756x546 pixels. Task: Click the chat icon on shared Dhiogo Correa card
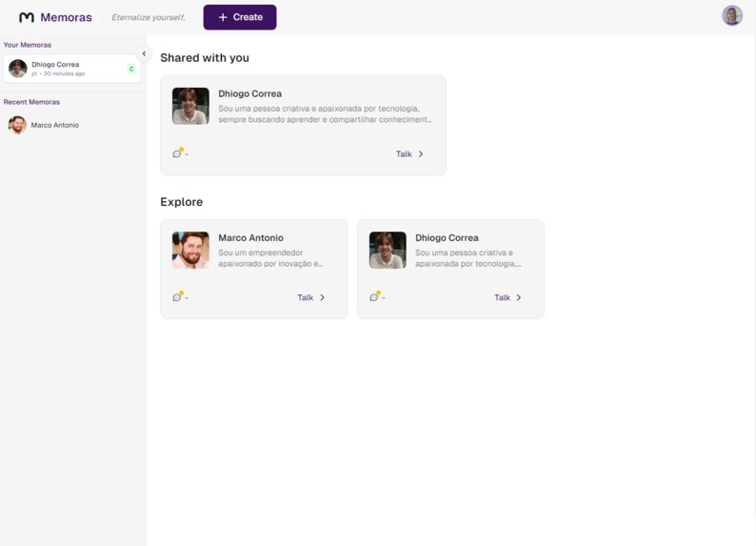[x=177, y=153]
